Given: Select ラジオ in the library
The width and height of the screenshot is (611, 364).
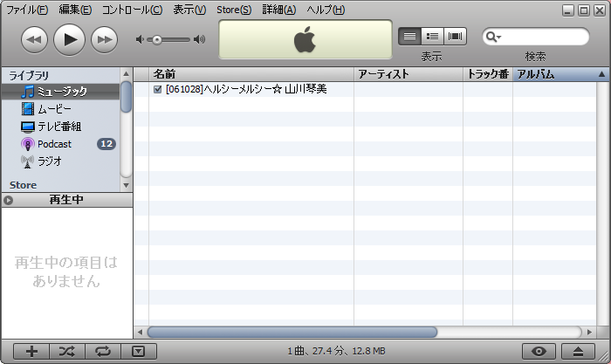Looking at the screenshot, I should click(x=60, y=161).
